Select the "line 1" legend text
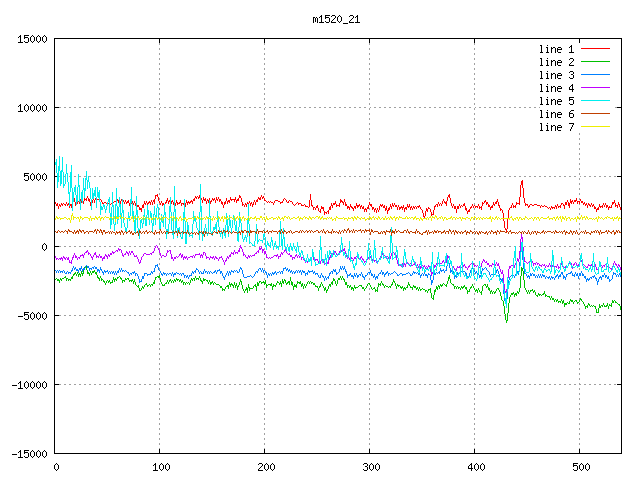 (556, 49)
